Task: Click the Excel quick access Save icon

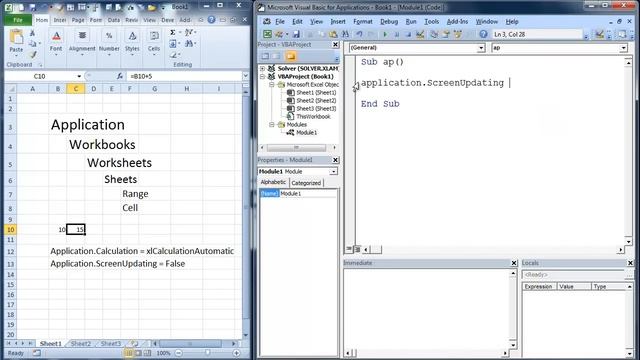Action: click(33, 7)
